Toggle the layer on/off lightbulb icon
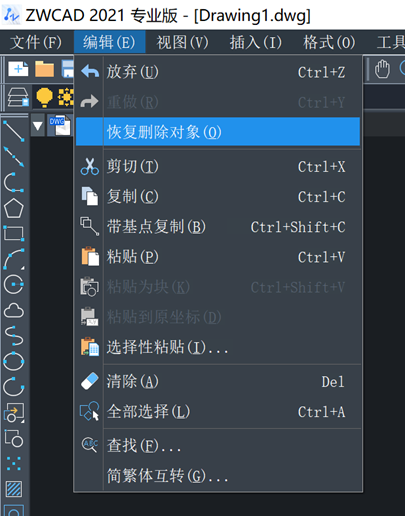Viewport: 405px width, 516px height. click(44, 97)
